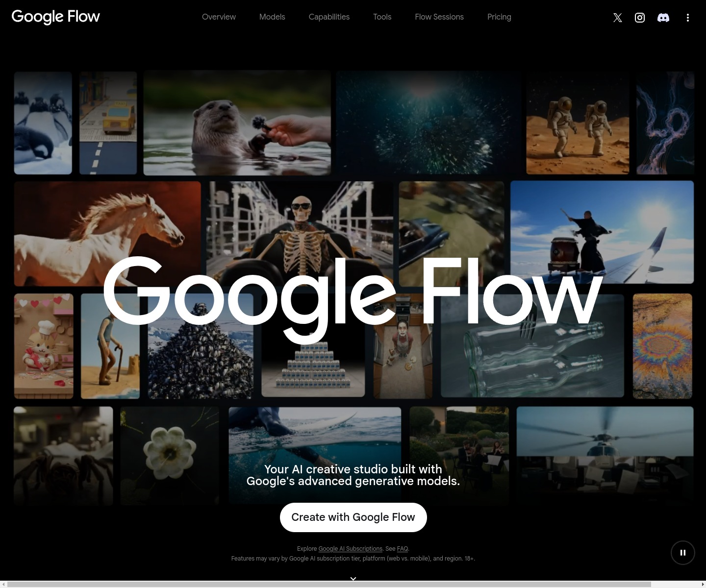Open the skeleton with sunglasses thumbnail
706x588 pixels.
tap(300, 234)
